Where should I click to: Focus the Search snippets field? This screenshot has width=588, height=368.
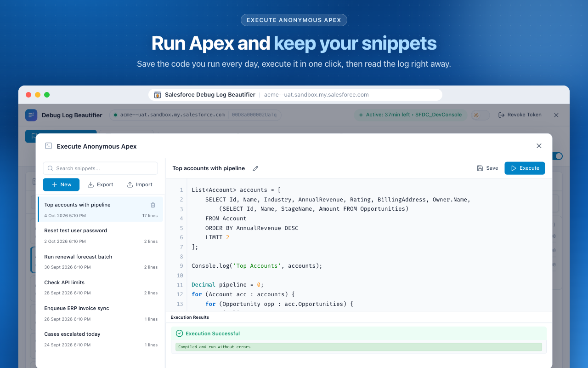pyautogui.click(x=100, y=168)
